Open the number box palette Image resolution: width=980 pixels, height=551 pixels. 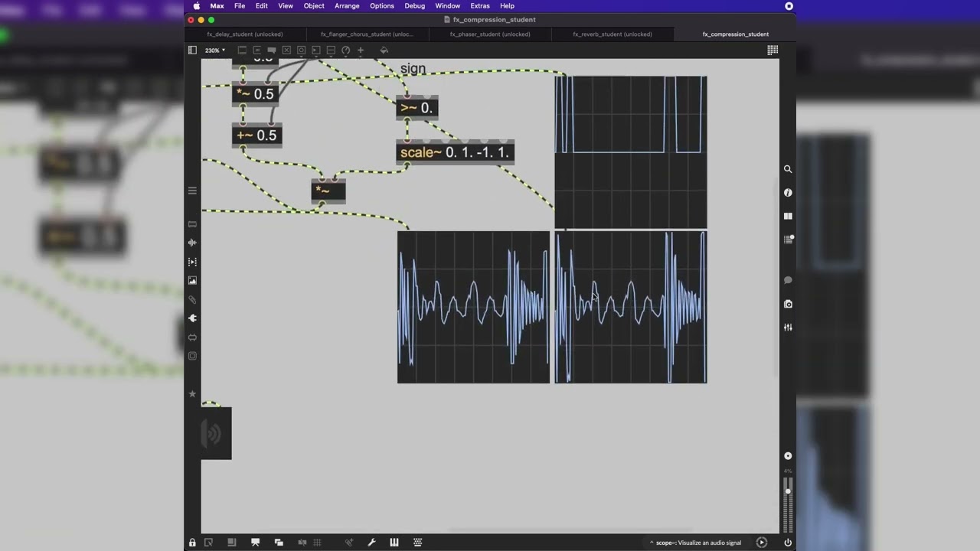point(315,51)
